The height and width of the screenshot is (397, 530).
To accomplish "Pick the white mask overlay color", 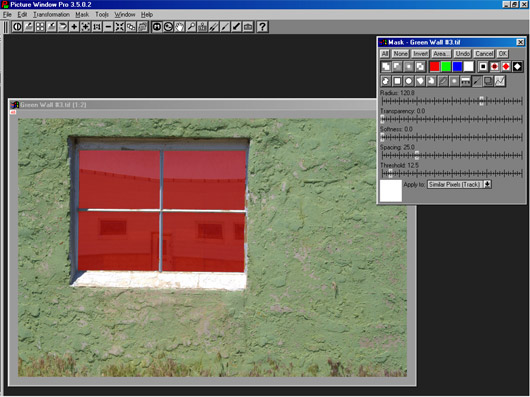I will pos(469,67).
